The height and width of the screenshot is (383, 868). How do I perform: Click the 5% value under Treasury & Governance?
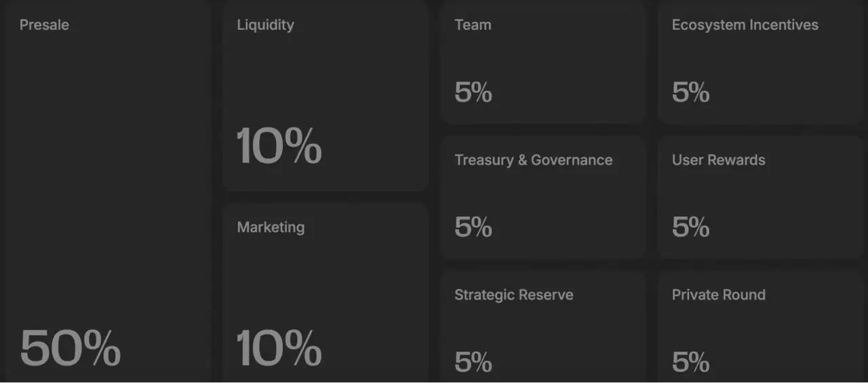click(x=473, y=227)
